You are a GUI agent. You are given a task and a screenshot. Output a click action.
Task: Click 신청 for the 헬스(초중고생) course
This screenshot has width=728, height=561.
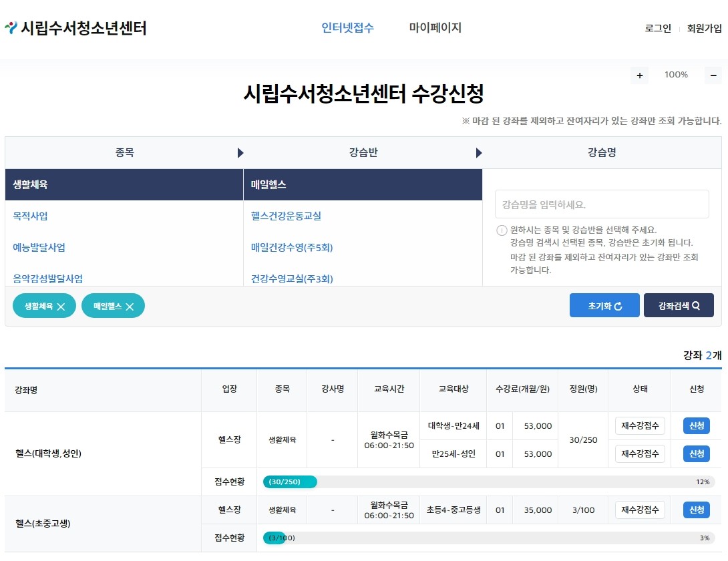[696, 510]
